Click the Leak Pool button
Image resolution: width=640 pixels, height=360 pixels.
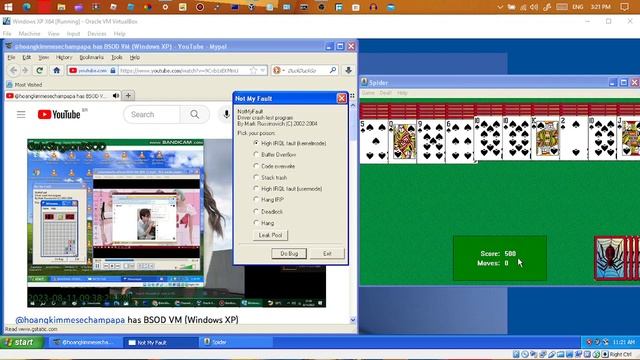(x=270, y=235)
